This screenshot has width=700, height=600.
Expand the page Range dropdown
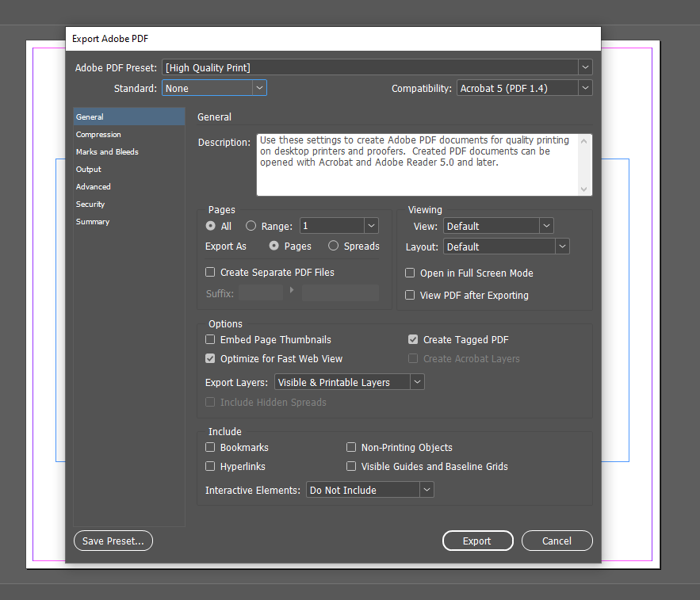[371, 226]
